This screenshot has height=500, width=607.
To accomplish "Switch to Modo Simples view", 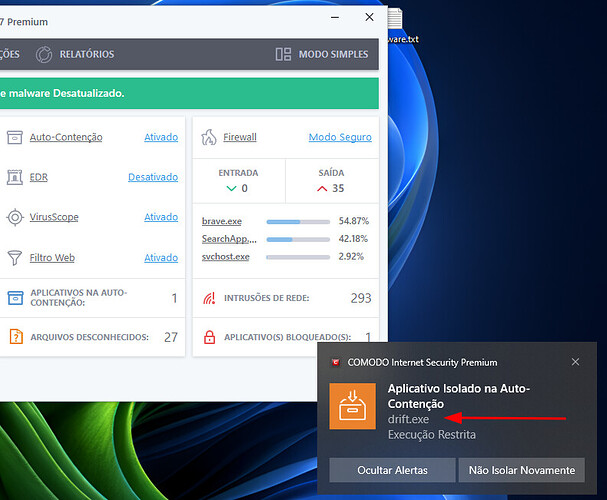I will [x=333, y=54].
